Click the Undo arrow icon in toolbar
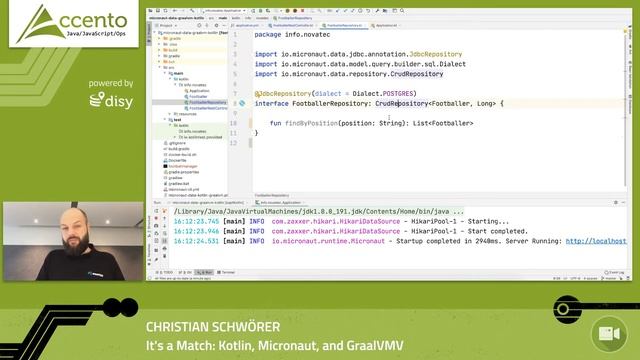 click(368, 11)
